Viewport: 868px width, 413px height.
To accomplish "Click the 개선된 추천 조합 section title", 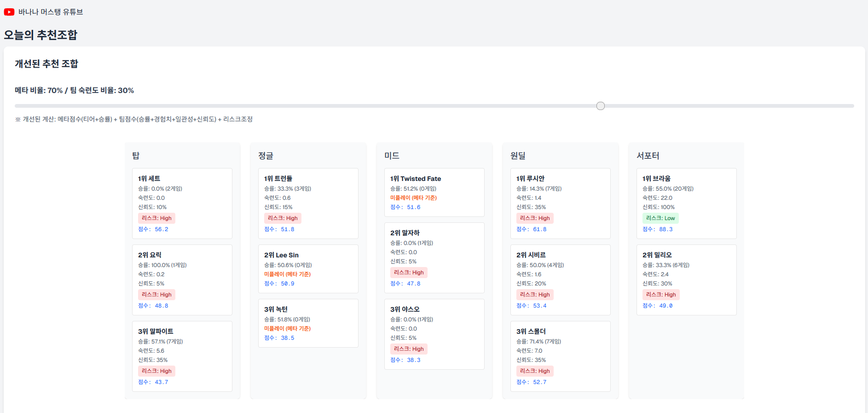I will 46,64.
